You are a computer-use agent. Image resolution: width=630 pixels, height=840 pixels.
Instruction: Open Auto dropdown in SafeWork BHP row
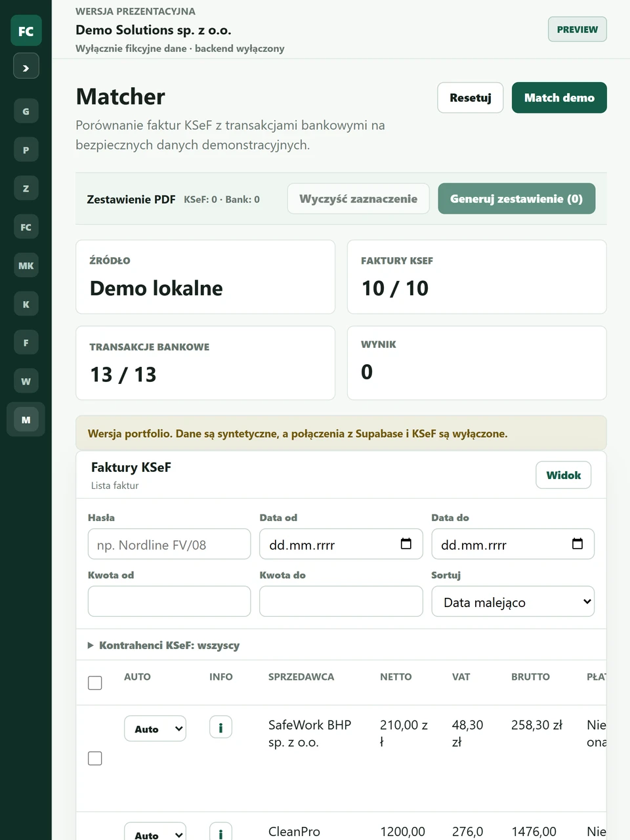[155, 728]
